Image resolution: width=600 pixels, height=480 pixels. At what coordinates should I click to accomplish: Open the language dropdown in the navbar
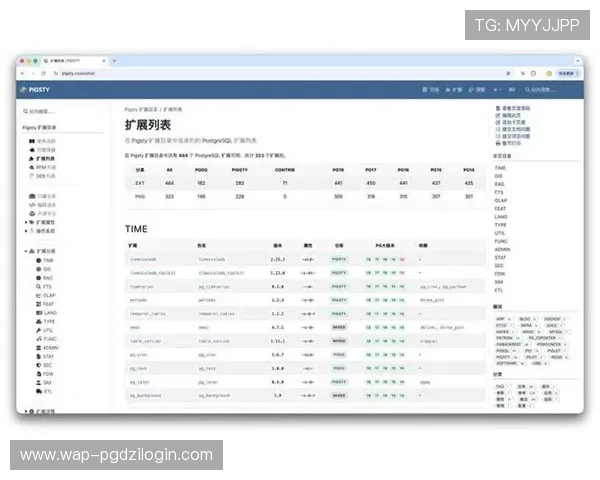point(497,90)
